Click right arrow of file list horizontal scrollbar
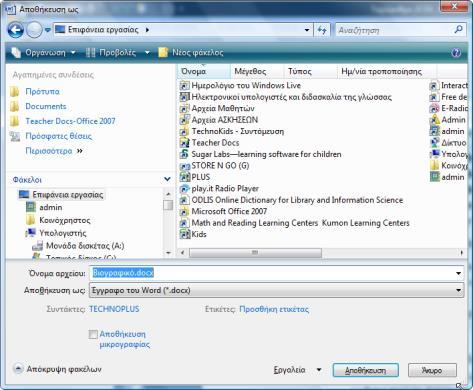The height and width of the screenshot is (390, 473). 462,253
